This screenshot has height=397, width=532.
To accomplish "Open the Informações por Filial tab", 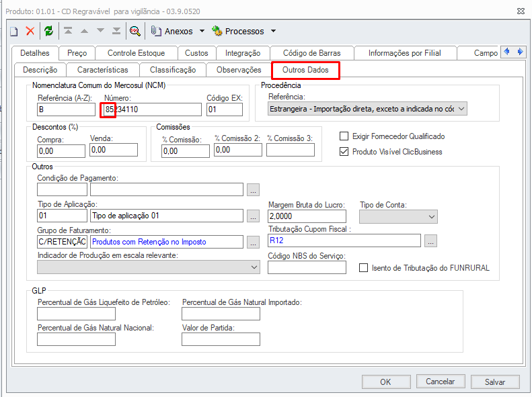I will [x=404, y=53].
